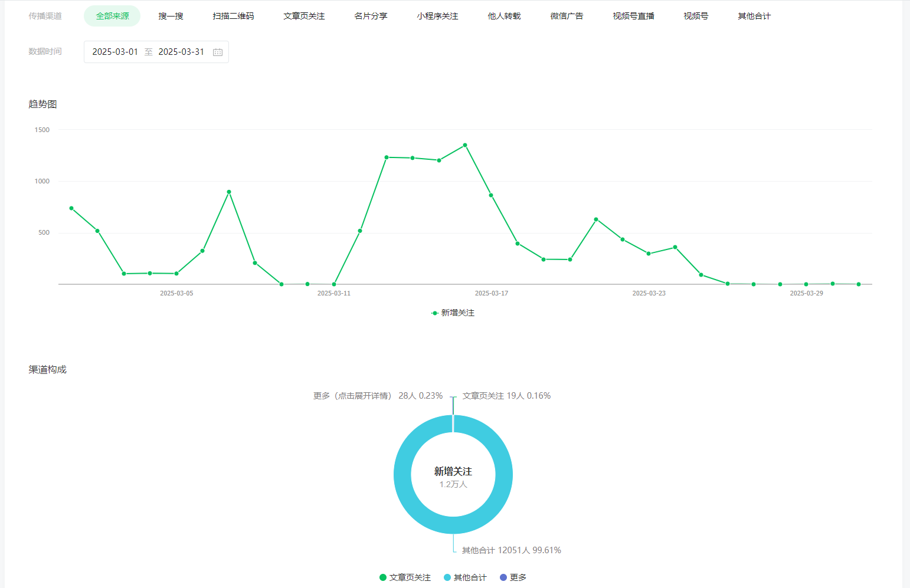The height and width of the screenshot is (588, 910).
Task: Toggle 更多 purple legend dot
Action: pyautogui.click(x=503, y=577)
